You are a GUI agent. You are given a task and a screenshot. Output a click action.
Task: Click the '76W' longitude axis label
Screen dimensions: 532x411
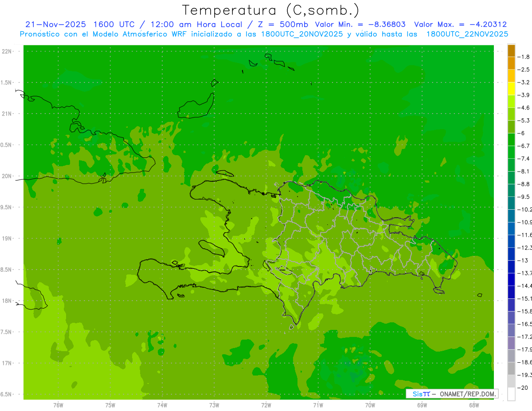58,405
